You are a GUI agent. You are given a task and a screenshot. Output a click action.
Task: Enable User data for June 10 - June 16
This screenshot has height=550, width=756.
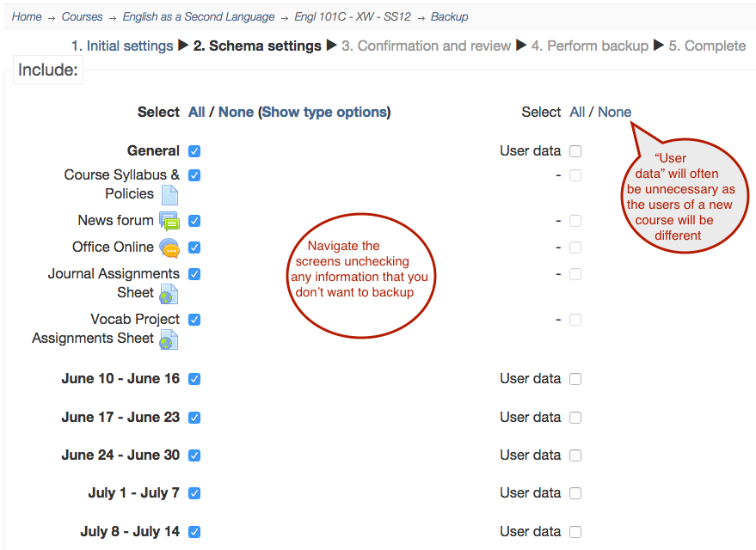pos(575,379)
